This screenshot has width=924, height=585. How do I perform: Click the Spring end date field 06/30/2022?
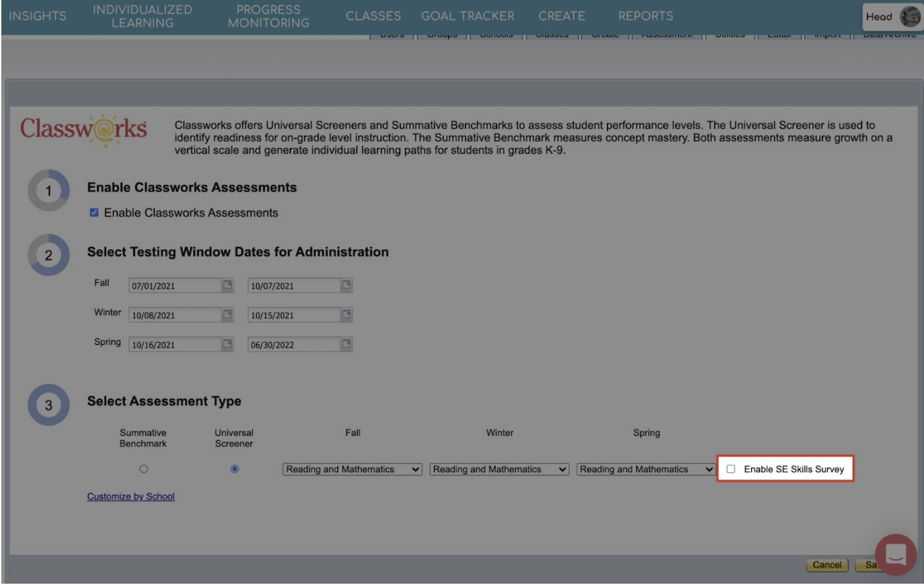pos(294,345)
